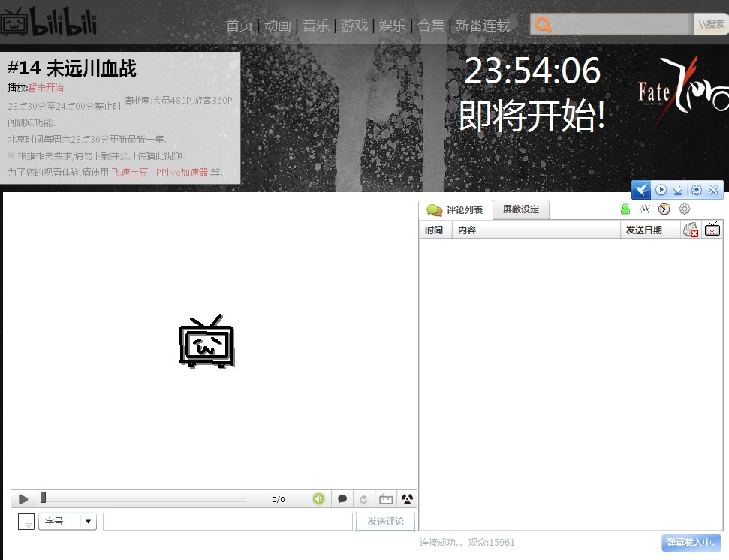The height and width of the screenshot is (560, 729).
Task: Click the 弹幕载入中 button
Action: click(x=691, y=543)
